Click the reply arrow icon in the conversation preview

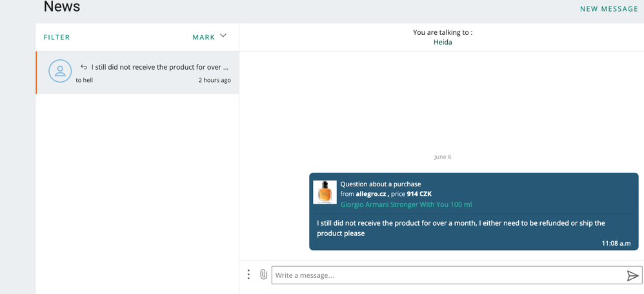(84, 67)
